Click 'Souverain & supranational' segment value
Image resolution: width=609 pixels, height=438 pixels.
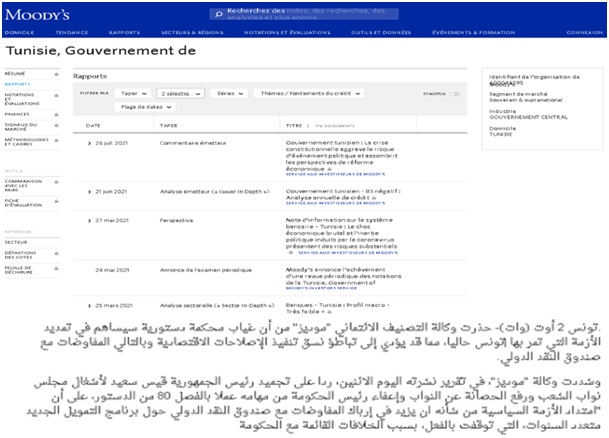[525, 100]
